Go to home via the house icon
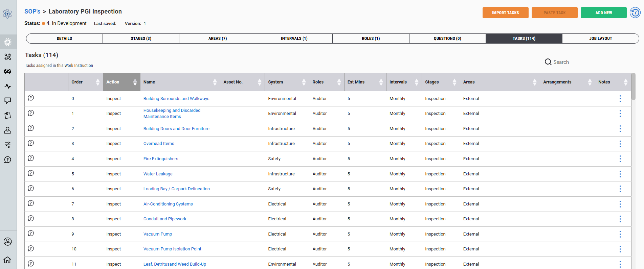 (7, 260)
